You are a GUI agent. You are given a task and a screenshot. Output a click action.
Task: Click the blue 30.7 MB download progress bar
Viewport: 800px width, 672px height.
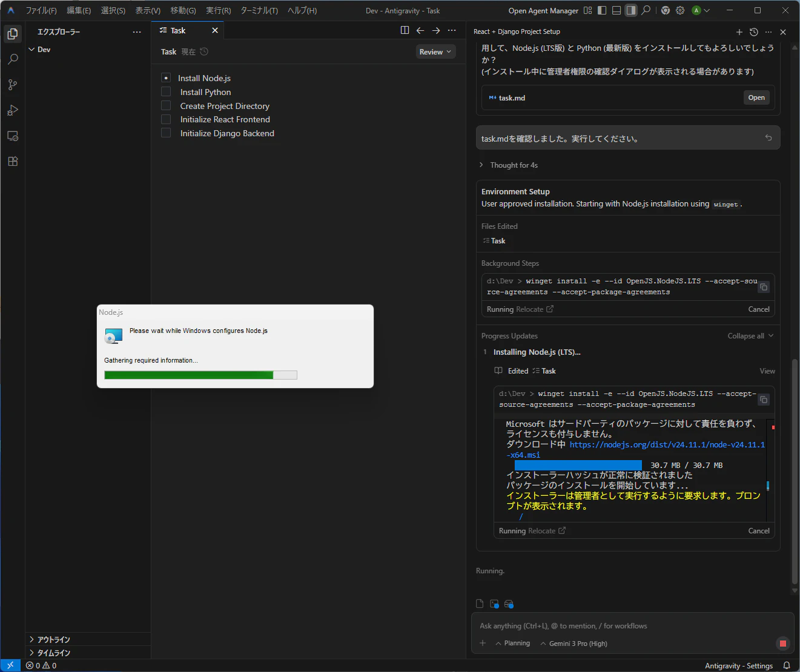point(578,465)
